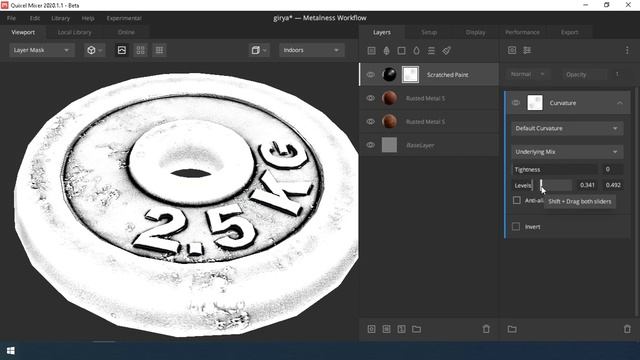This screenshot has height=360, width=640.
Task: Open the vertical dots options menu
Action: 627,50
